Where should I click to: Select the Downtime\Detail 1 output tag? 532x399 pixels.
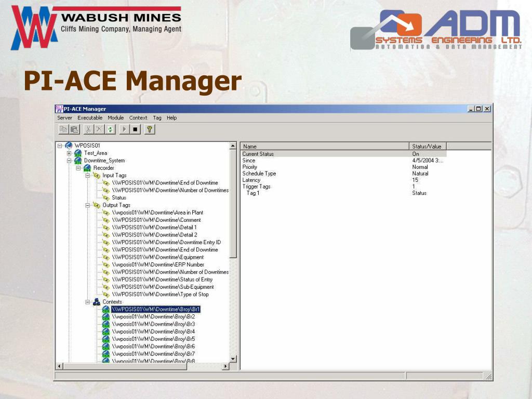[154, 228]
